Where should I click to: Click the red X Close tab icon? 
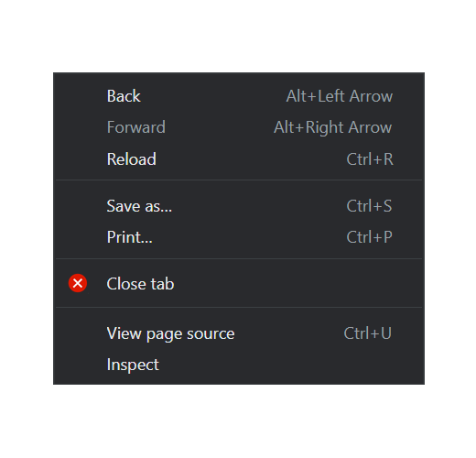78,283
